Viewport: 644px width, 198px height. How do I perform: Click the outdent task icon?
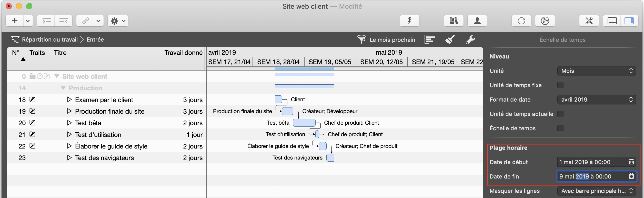[63, 21]
